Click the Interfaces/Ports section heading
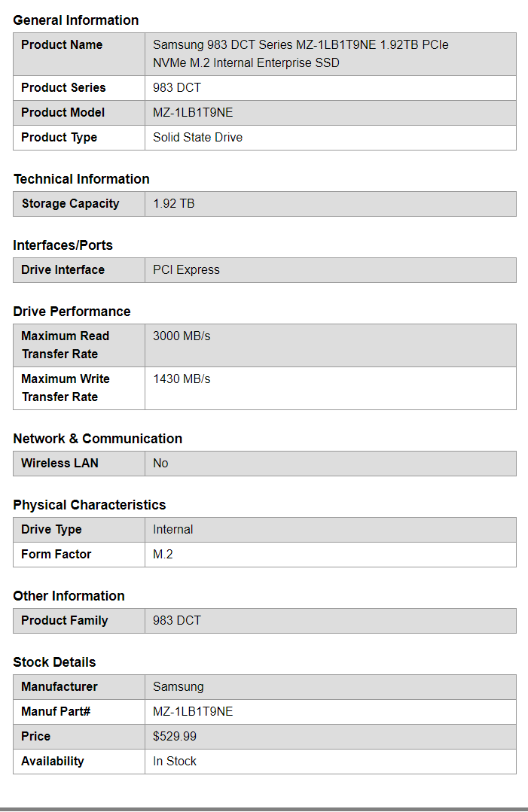Viewport: 528px width, 812px height. click(x=63, y=245)
